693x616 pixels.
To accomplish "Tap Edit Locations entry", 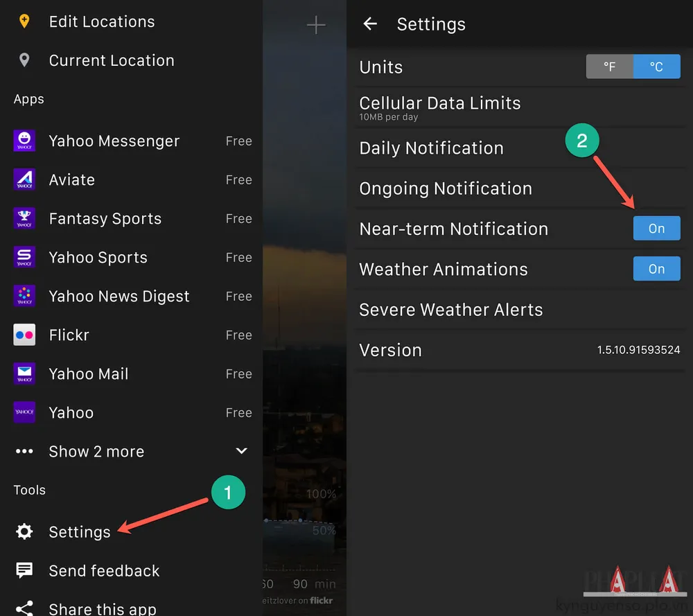I will tap(102, 22).
